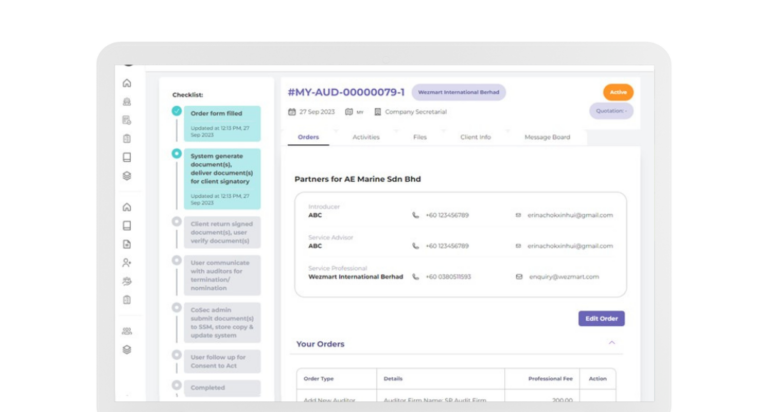Image resolution: width=768 pixels, height=412 pixels.
Task: Click the phone number +60 0380511593
Action: pyautogui.click(x=448, y=277)
